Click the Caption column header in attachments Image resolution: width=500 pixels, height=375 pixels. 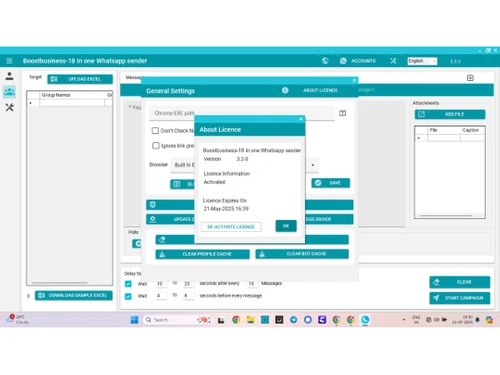click(472, 130)
